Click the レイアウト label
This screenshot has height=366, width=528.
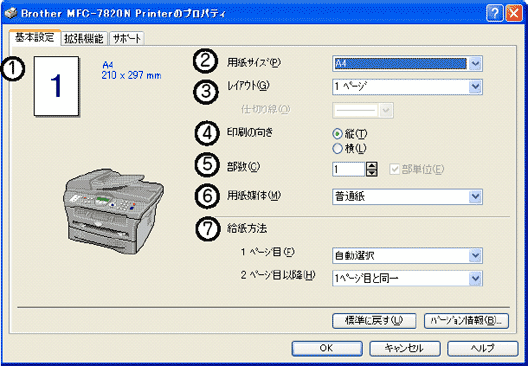pos(249,86)
